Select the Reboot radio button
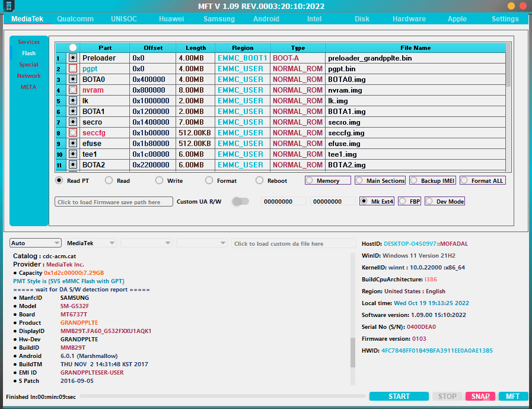The height and width of the screenshot is (409, 532). click(259, 180)
